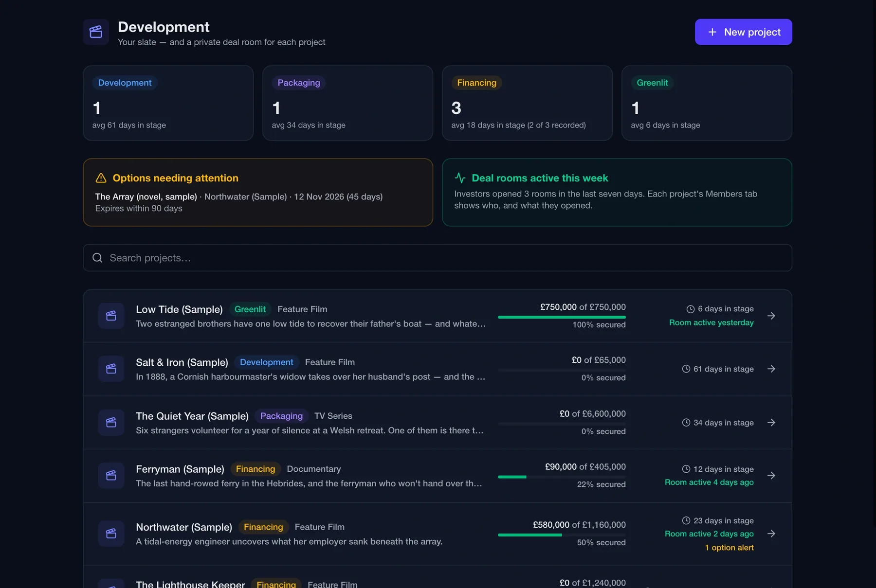Click the clock icon beside 23 days in stage
This screenshot has height=588, width=876.
(x=686, y=520)
